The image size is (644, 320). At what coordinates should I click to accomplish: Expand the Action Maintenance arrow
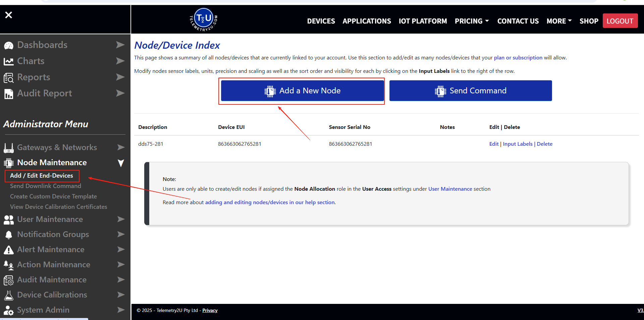[x=121, y=264]
